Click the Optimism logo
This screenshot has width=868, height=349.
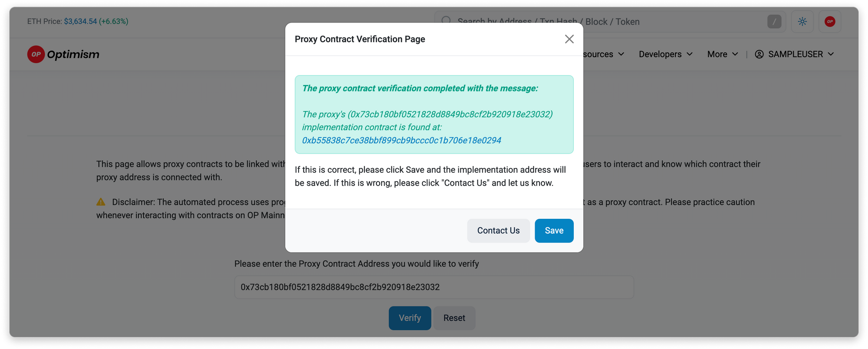coord(63,54)
